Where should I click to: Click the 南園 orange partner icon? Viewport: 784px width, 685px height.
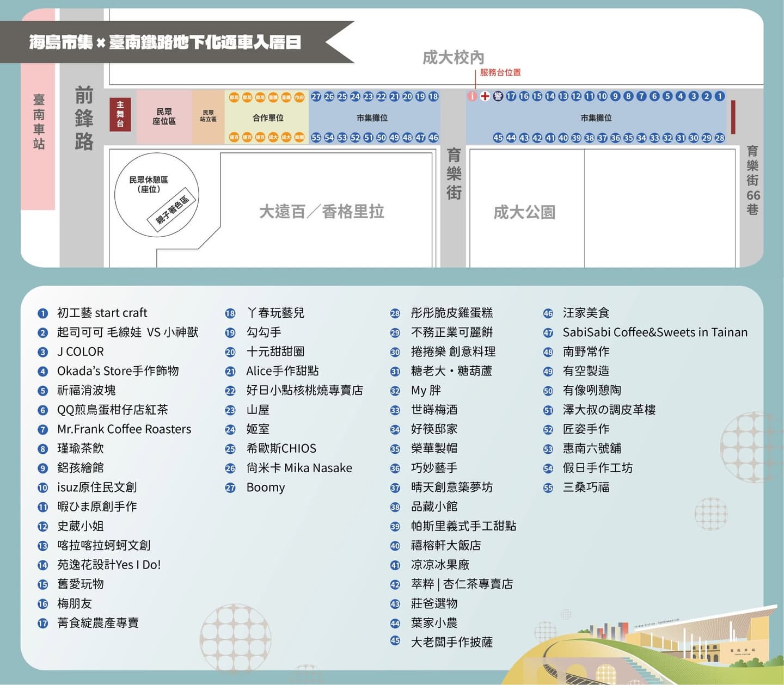point(299,137)
